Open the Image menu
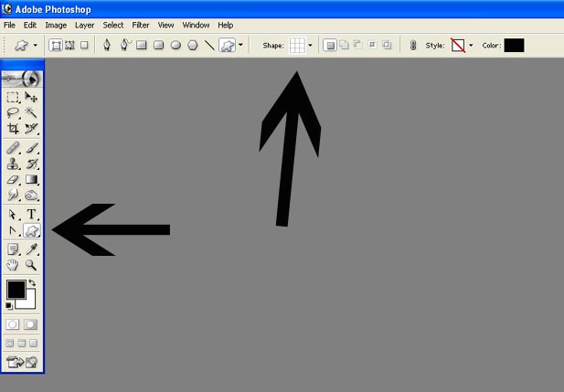Image resolution: width=564 pixels, height=392 pixels. pos(56,26)
